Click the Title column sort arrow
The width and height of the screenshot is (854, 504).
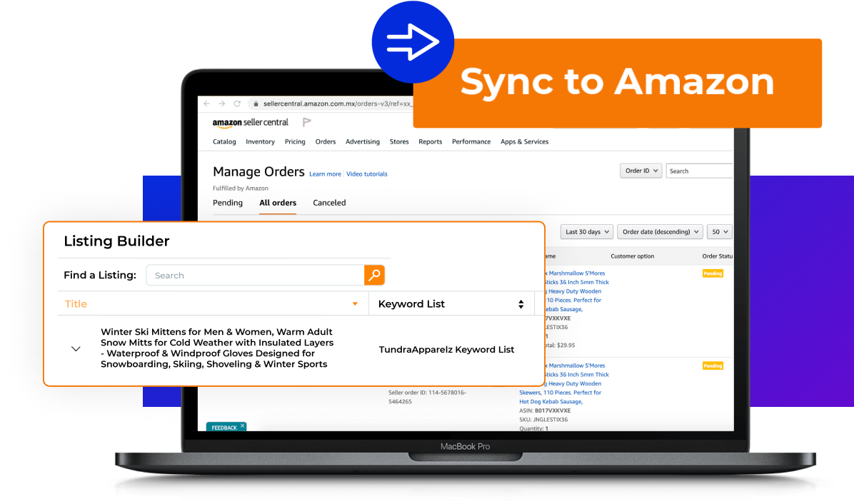point(355,303)
